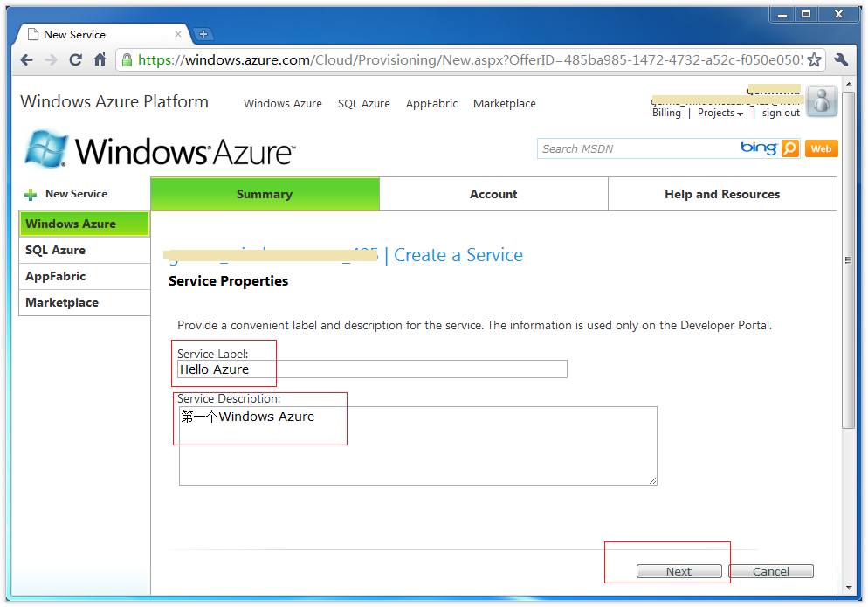The image size is (868, 607).
Task: Click the New Service link
Action: 76,194
